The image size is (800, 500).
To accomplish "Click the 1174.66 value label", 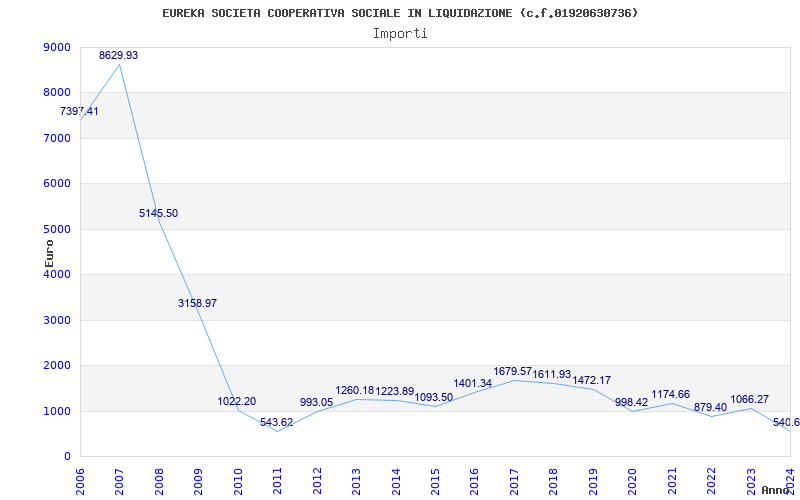I will 670,394.
